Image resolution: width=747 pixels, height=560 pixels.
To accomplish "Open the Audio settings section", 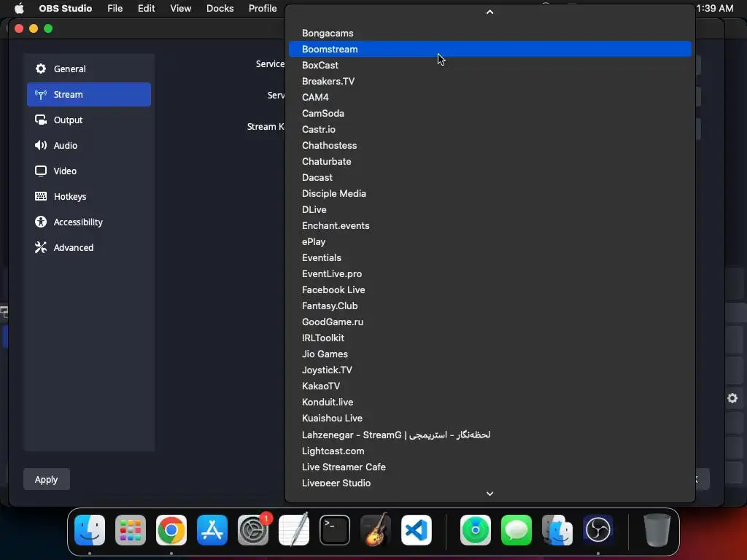I will tap(88, 145).
